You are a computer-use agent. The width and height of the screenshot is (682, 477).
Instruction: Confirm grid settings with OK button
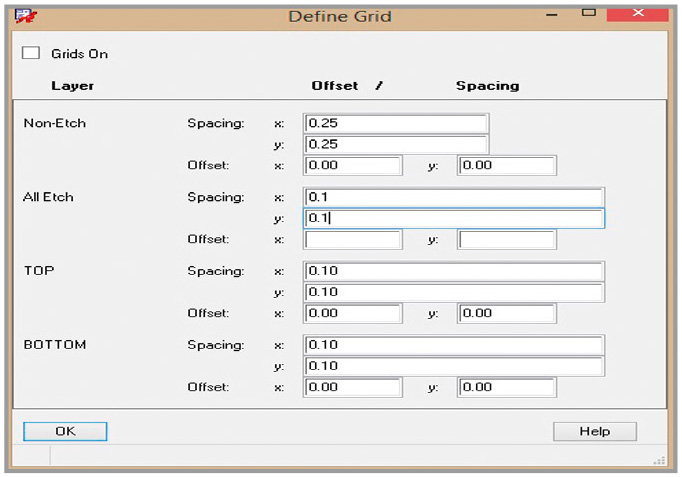click(x=65, y=431)
